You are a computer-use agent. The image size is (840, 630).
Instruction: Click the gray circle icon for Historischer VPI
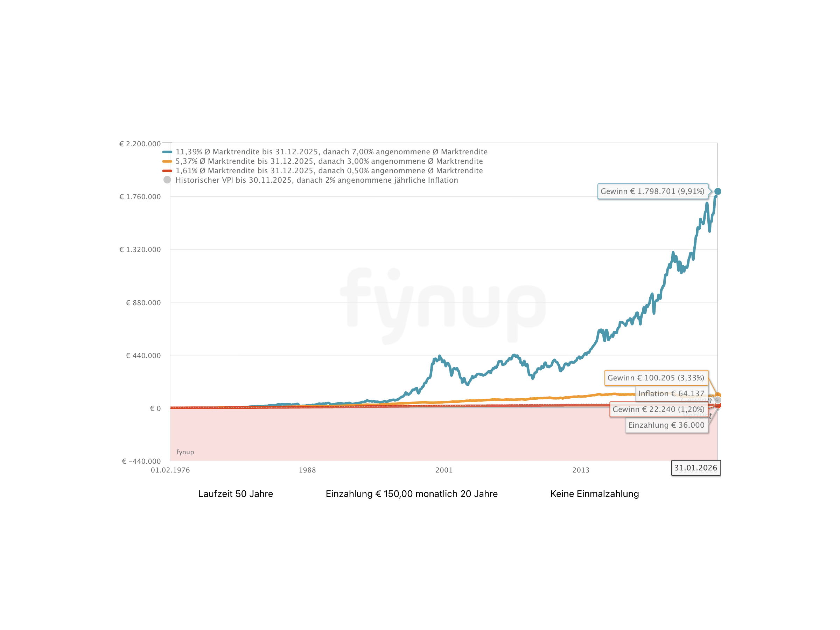click(167, 180)
